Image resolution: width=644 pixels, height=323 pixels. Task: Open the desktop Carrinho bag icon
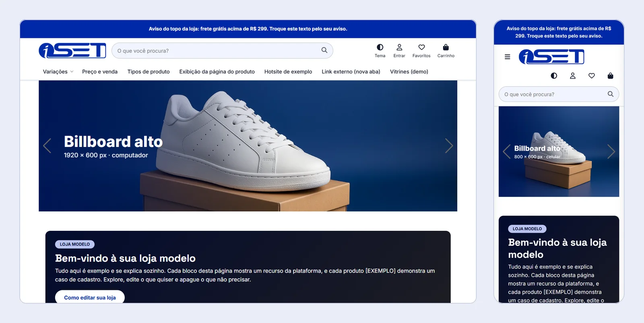coord(446,48)
